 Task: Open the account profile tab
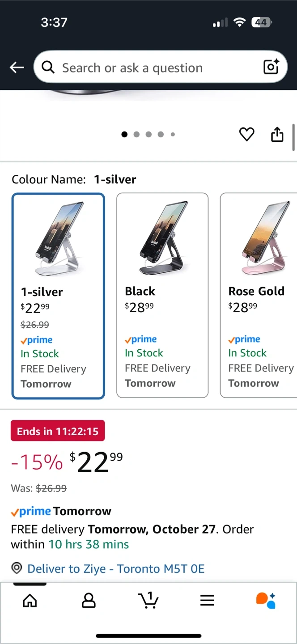(x=89, y=601)
